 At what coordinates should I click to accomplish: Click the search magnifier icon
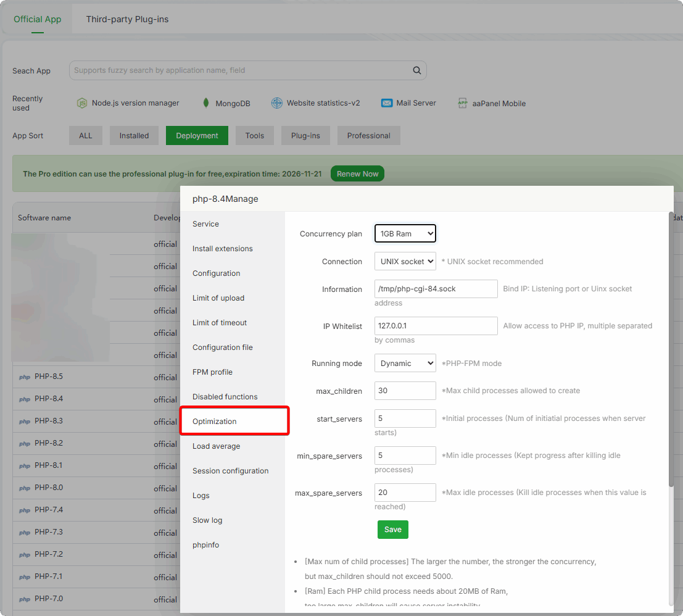click(x=417, y=70)
